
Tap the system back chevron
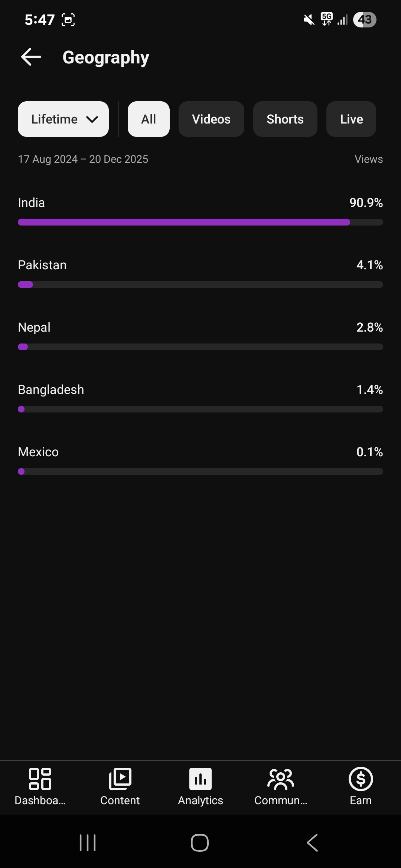tap(312, 843)
